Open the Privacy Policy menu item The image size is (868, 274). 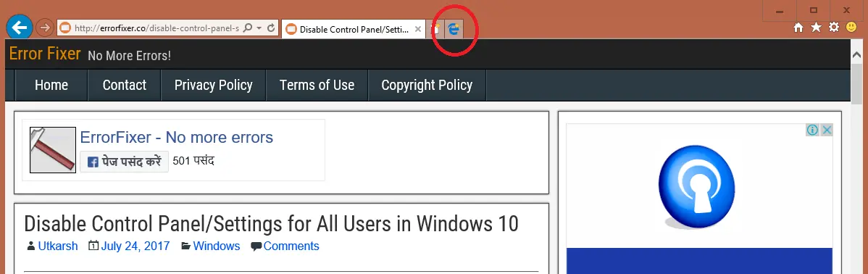tap(213, 85)
